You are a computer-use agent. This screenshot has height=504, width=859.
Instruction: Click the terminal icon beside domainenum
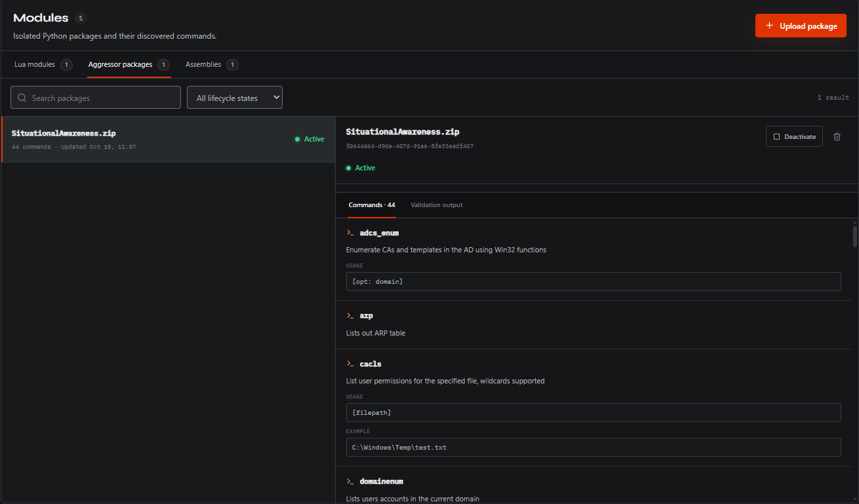[x=350, y=481]
